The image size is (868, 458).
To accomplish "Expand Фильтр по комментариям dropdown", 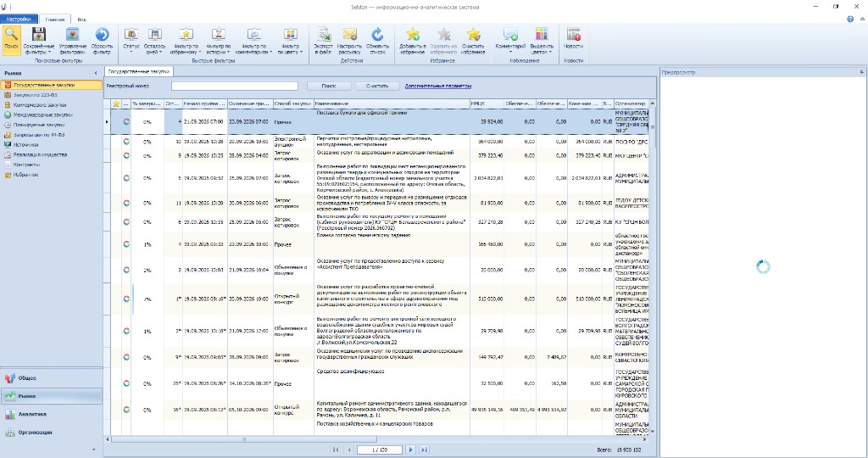I will pos(254,40).
